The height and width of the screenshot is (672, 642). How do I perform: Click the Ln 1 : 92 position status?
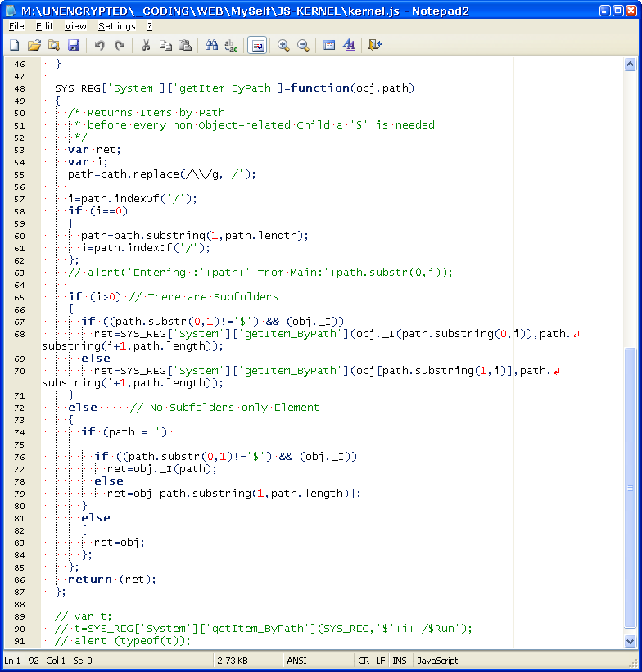pyautogui.click(x=21, y=661)
